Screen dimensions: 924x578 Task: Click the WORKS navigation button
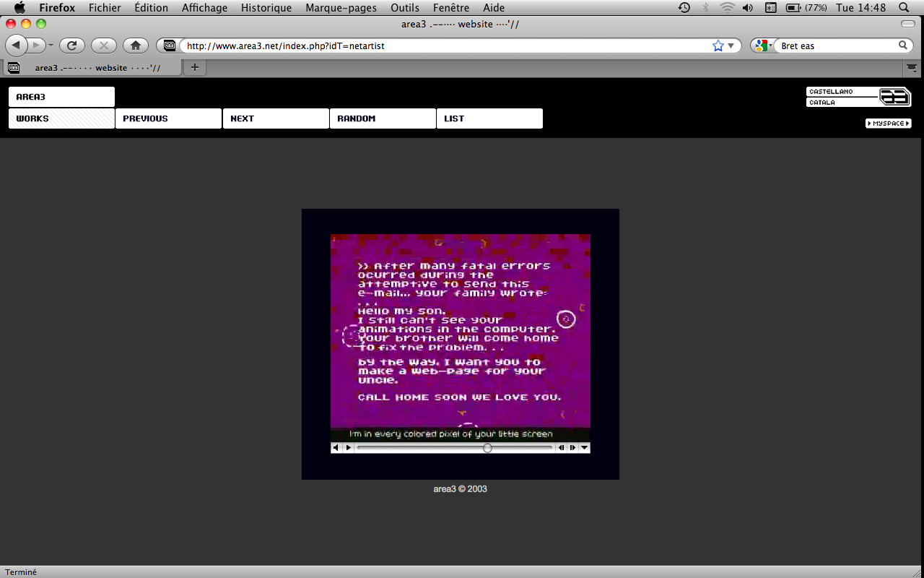[x=61, y=118]
